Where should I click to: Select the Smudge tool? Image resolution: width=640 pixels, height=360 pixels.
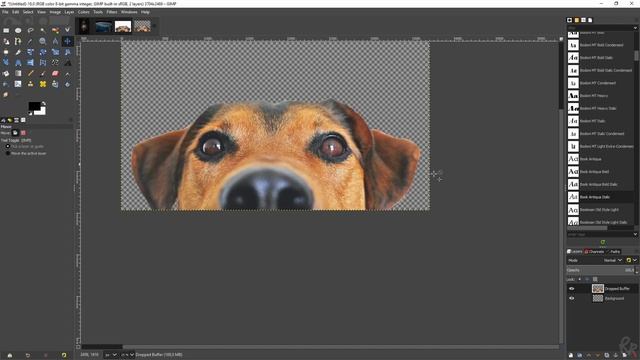(x=6, y=95)
